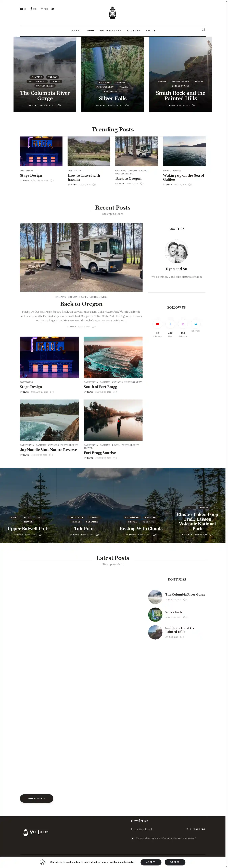This screenshot has height=868, width=228.
Task: Click the lantern logo at page top
Action: [x=113, y=12]
